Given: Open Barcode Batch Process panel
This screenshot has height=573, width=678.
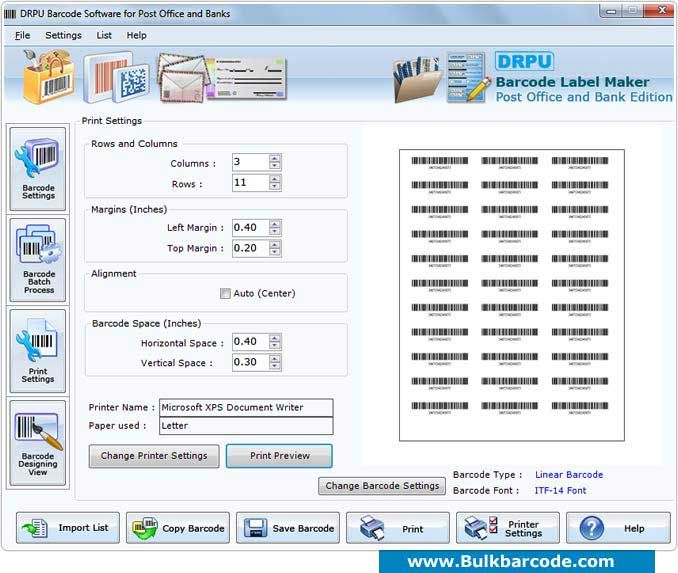Looking at the screenshot, I should (38, 259).
